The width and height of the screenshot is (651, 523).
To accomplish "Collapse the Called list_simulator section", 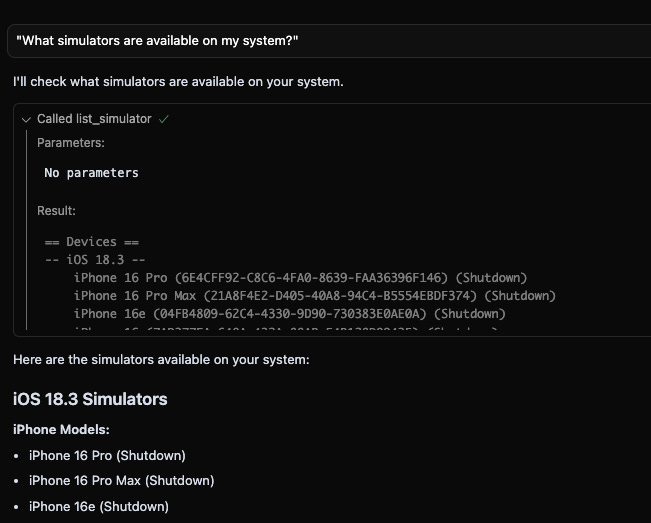I will point(26,120).
